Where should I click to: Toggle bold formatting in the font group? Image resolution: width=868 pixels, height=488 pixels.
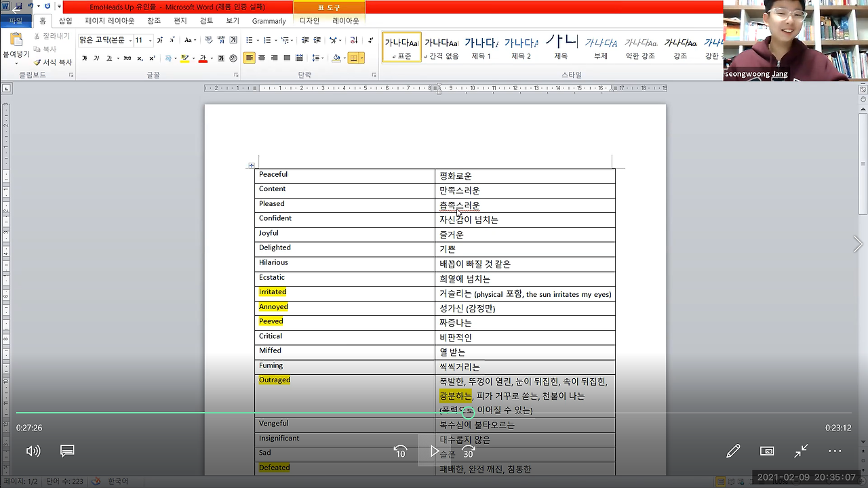tap(85, 58)
